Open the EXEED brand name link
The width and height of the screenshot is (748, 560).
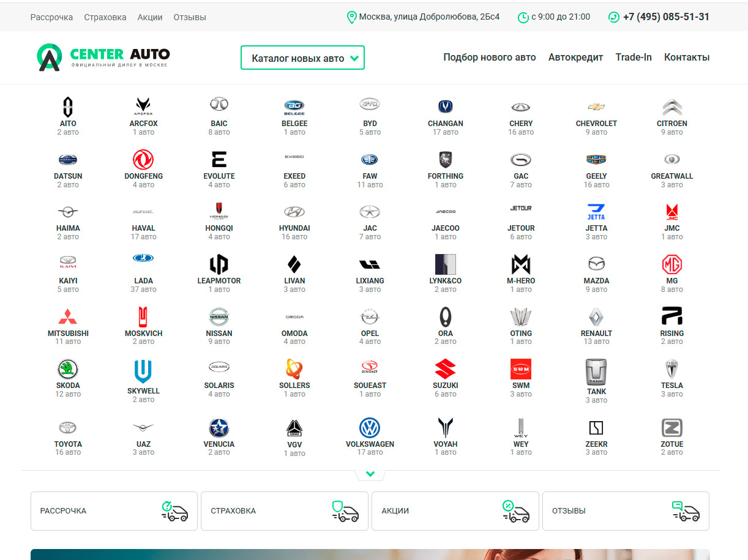294,176
